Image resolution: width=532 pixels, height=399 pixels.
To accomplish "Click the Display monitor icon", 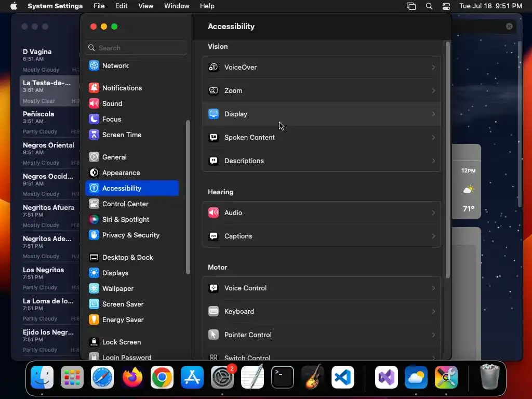I will [214, 114].
